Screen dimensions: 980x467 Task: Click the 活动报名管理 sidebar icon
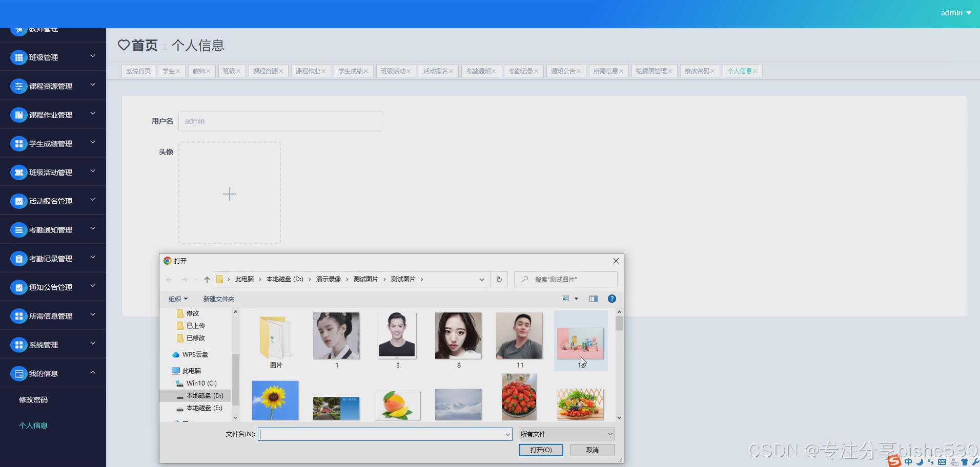[19, 201]
